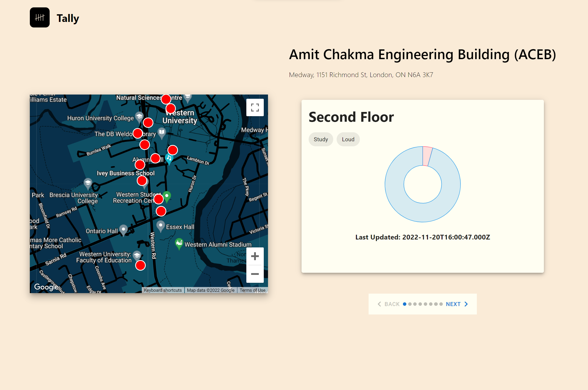Image resolution: width=588 pixels, height=390 pixels.
Task: Toggle the Study environment tag filter
Action: pos(321,139)
